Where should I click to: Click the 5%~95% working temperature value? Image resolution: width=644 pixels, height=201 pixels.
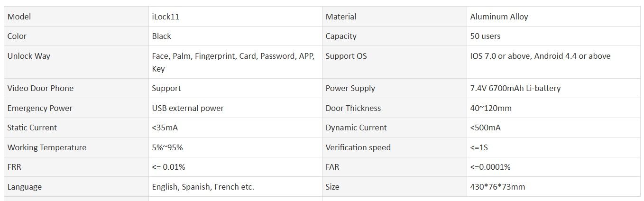pos(167,147)
